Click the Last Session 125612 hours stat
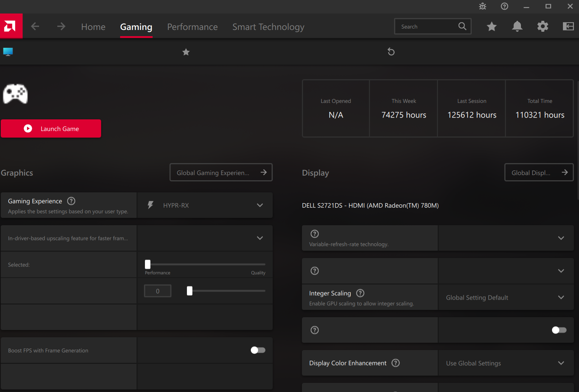Viewport: 579px width, 392px height. (x=472, y=108)
